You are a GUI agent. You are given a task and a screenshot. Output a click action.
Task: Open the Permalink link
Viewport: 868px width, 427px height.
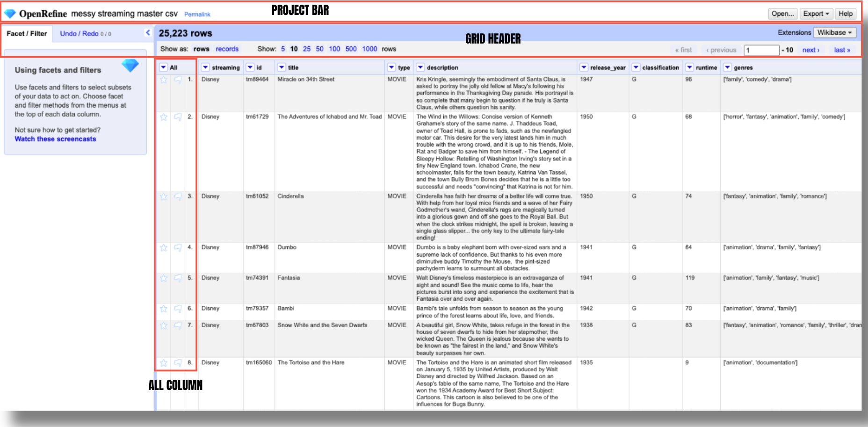click(197, 15)
